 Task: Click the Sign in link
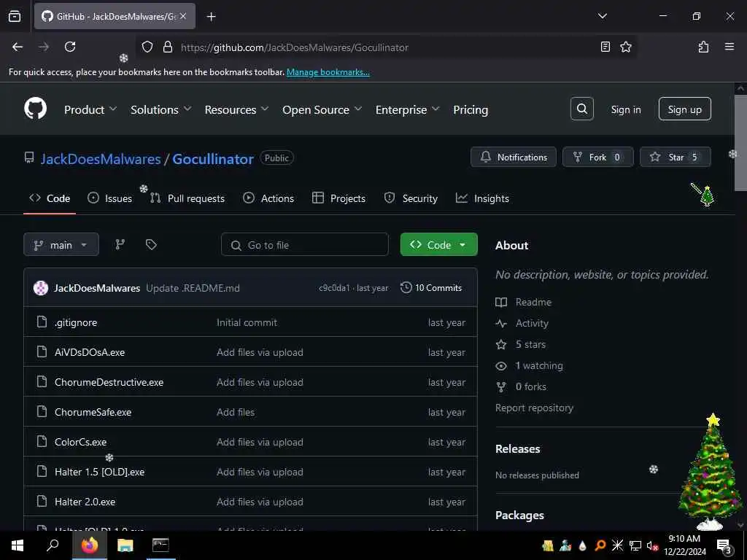point(625,109)
